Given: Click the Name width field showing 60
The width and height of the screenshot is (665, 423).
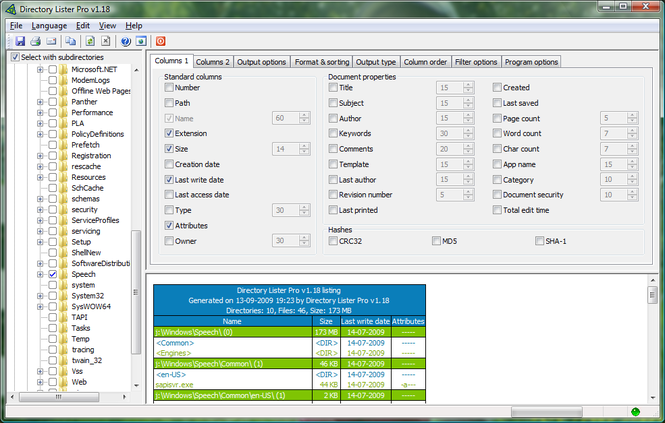Looking at the screenshot, I should pos(286,118).
